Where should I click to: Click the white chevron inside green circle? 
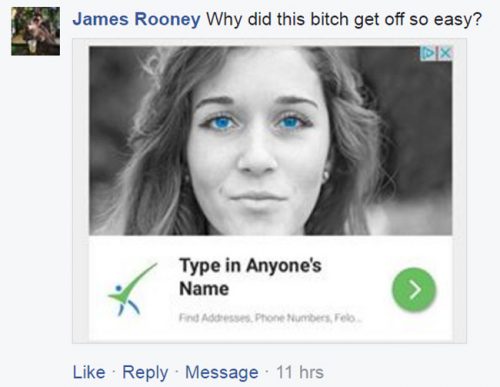coord(415,290)
